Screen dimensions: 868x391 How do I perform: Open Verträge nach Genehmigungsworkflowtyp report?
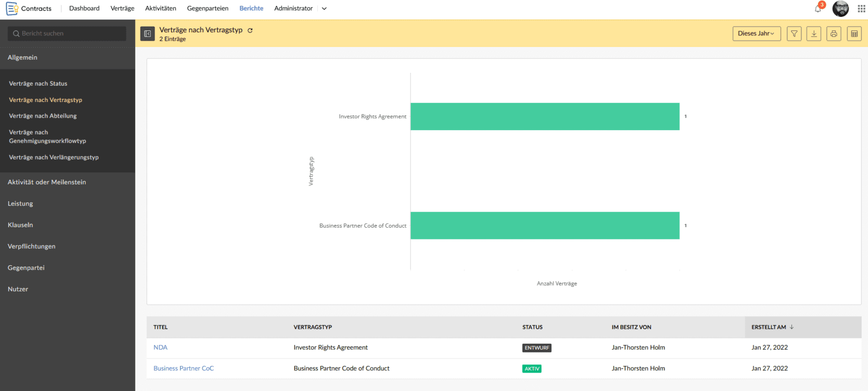(x=48, y=137)
